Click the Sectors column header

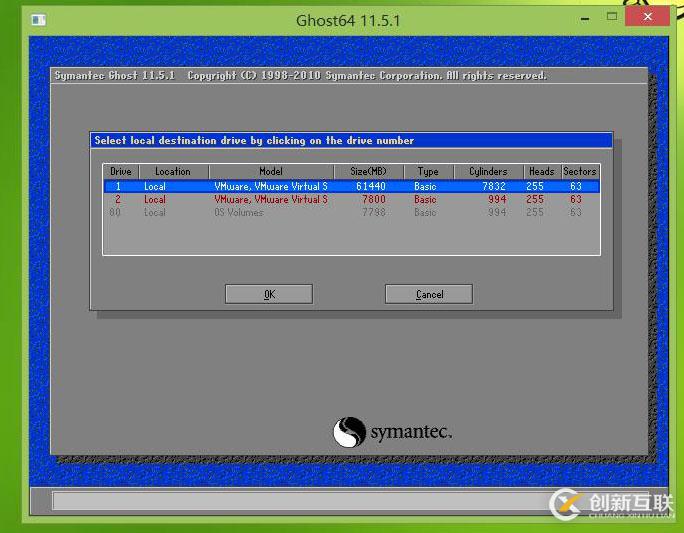580,171
